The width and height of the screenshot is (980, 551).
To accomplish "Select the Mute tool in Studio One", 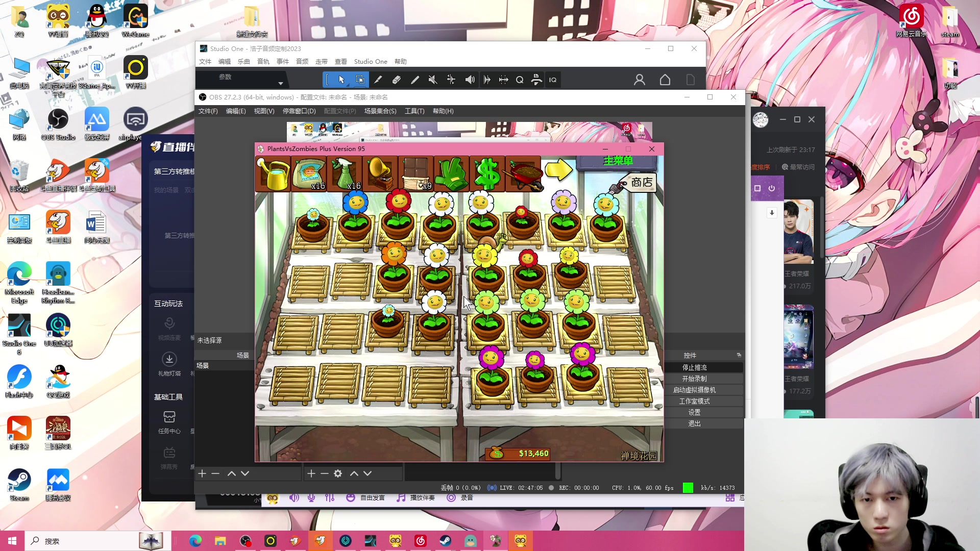I will tap(433, 80).
